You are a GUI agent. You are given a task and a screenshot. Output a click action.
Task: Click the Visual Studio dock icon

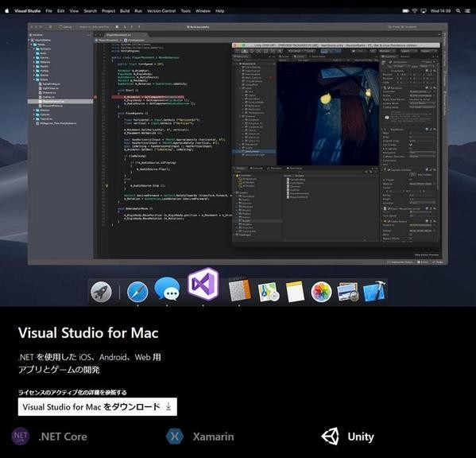click(x=203, y=285)
